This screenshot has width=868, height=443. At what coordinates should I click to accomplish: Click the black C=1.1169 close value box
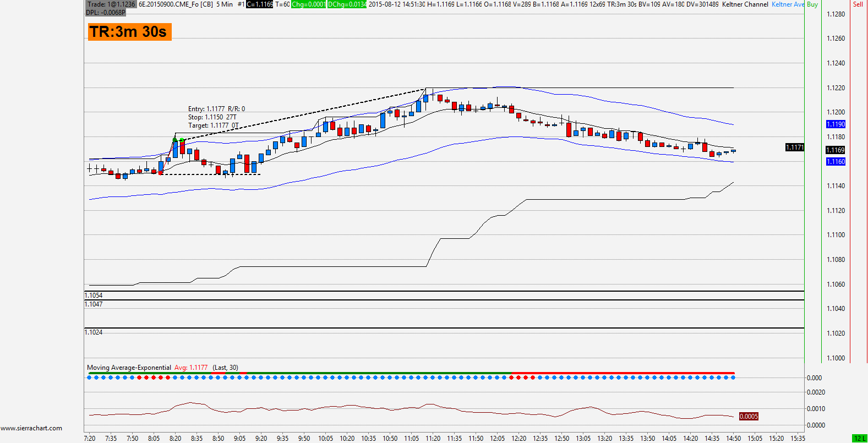pos(259,4)
